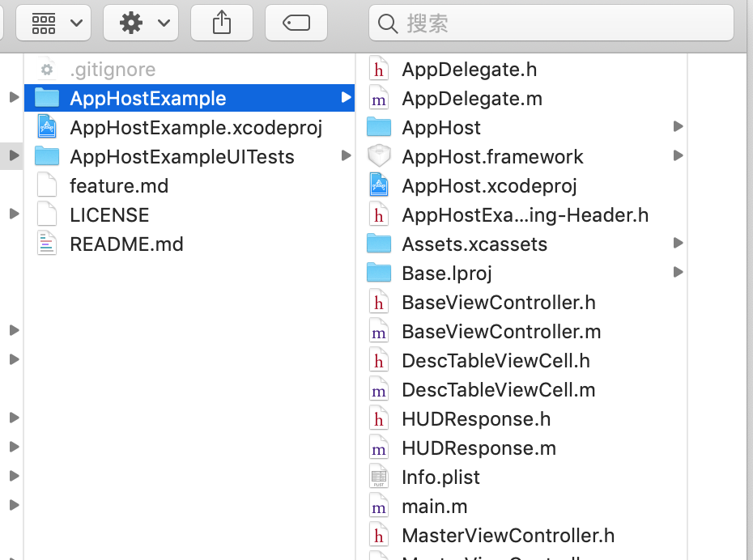Click the feature.md document icon
753x560 pixels.
point(47,185)
